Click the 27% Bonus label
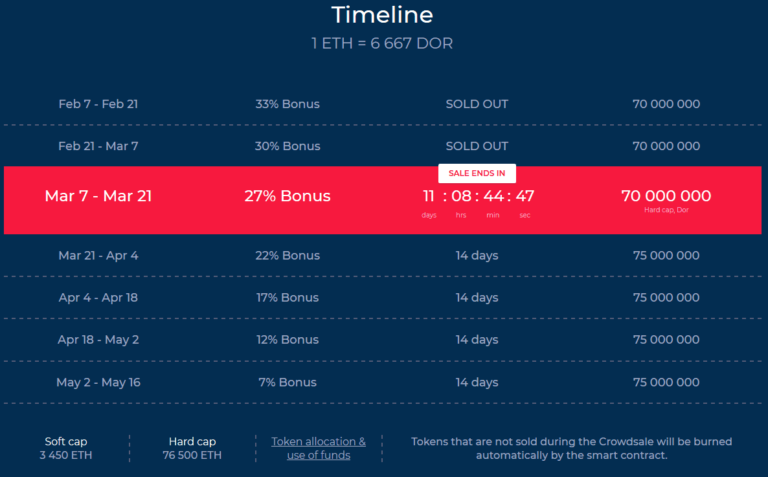 point(287,196)
